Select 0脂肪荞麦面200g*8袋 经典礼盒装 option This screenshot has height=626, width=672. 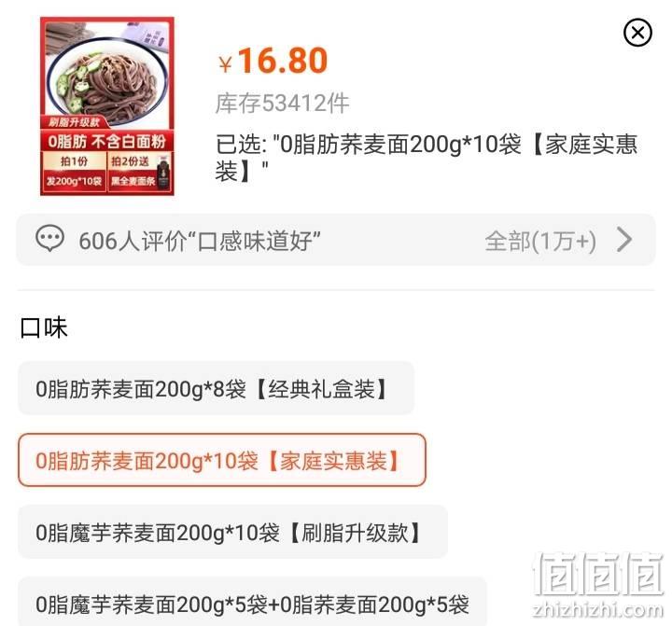(x=216, y=389)
